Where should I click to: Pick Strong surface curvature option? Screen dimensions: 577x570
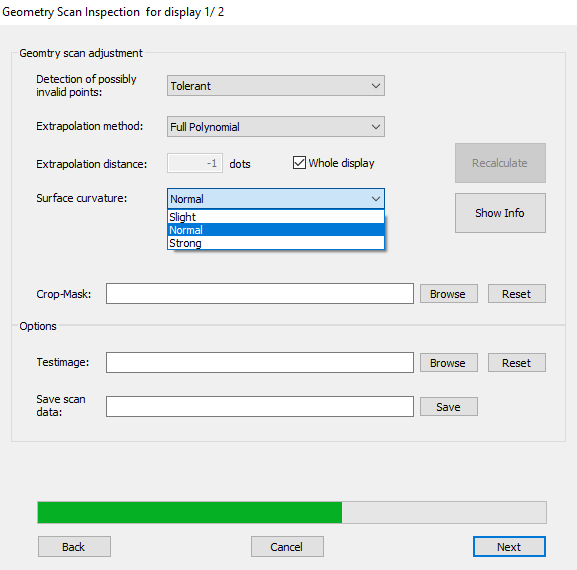click(x=276, y=243)
